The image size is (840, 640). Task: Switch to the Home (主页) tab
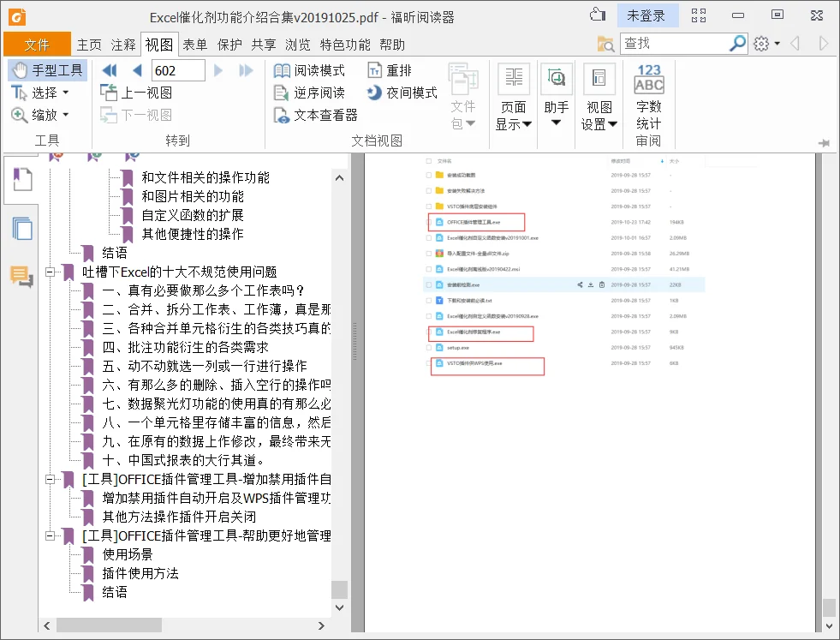pos(89,45)
